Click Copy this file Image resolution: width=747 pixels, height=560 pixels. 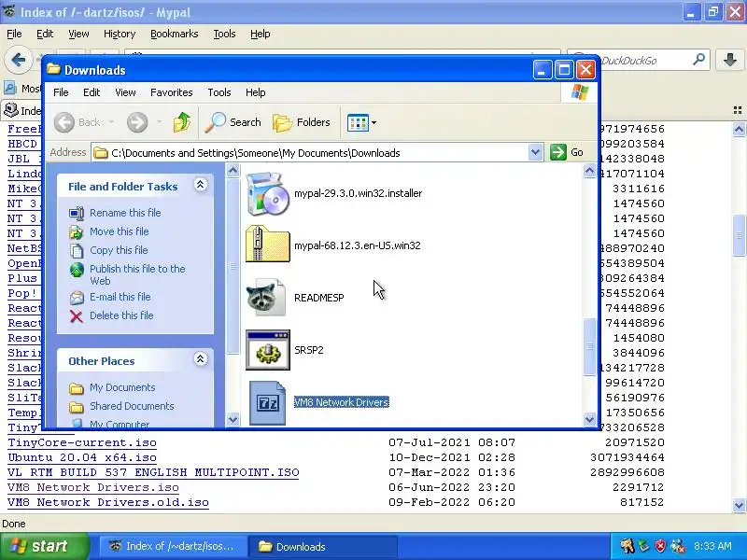coord(119,250)
